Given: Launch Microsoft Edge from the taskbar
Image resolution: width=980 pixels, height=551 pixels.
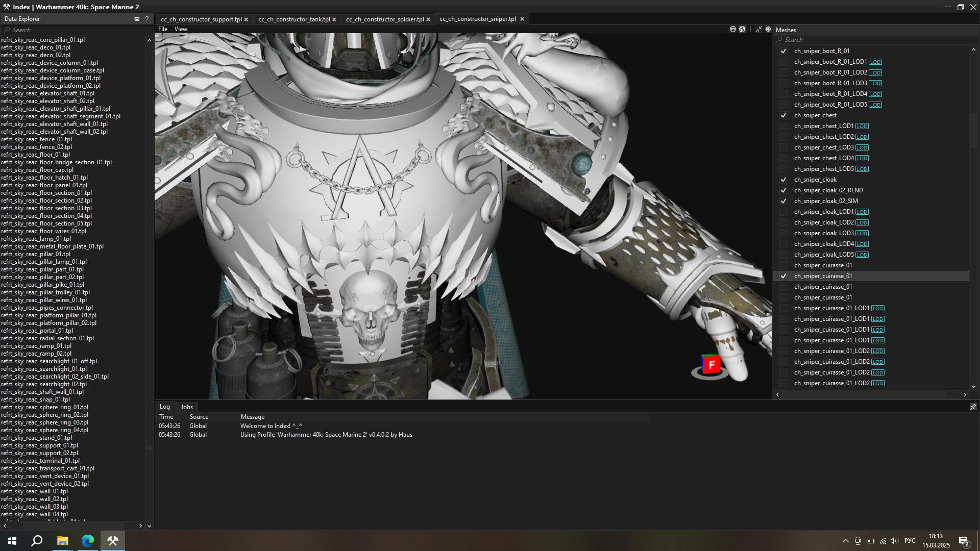Looking at the screenshot, I should click(87, 541).
